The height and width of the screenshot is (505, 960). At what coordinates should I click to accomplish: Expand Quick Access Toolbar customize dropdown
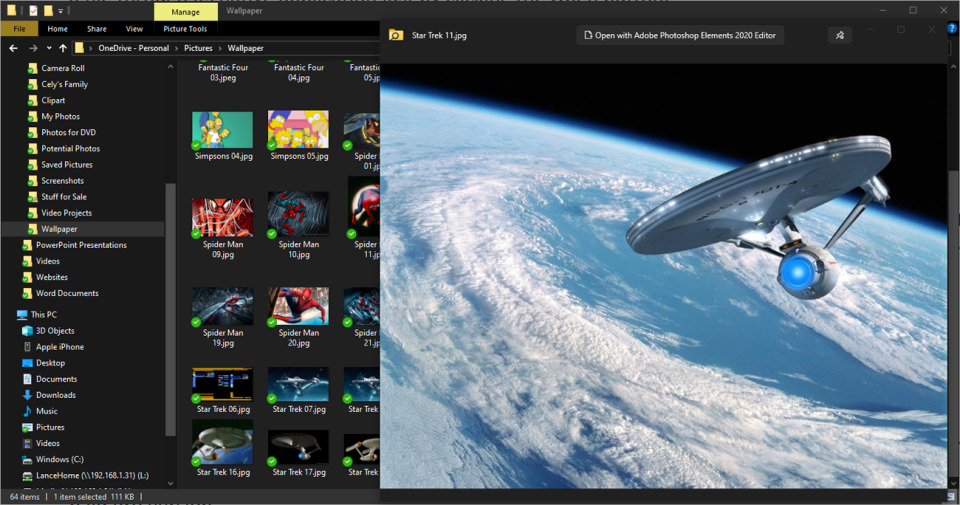click(x=61, y=11)
